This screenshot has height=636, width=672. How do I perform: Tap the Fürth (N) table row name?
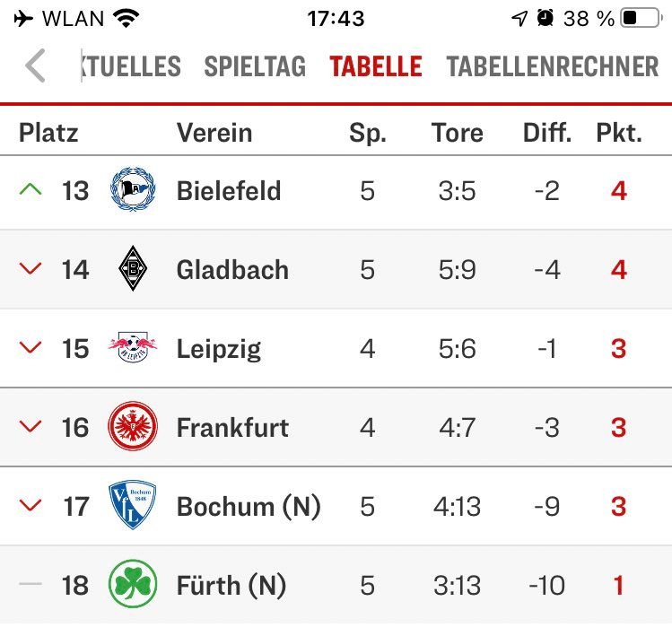point(231,585)
